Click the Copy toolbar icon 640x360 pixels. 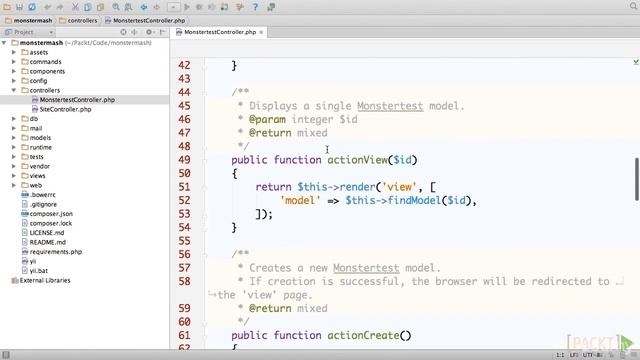click(x=88, y=7)
